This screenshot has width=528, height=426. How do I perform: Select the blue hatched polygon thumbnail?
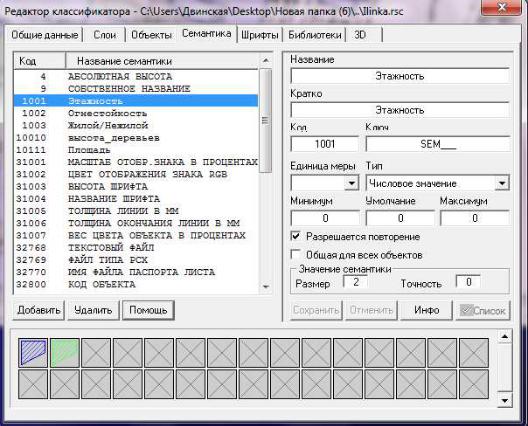(33, 353)
